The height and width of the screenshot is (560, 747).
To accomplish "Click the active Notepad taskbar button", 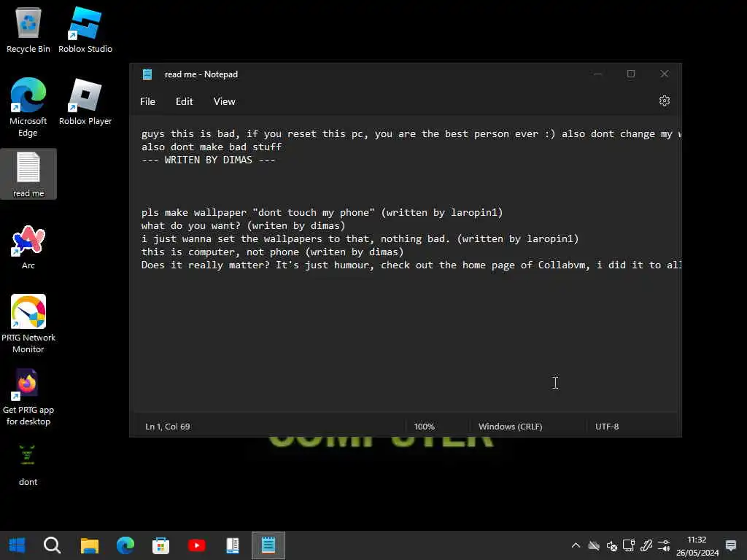I will pyautogui.click(x=268, y=545).
